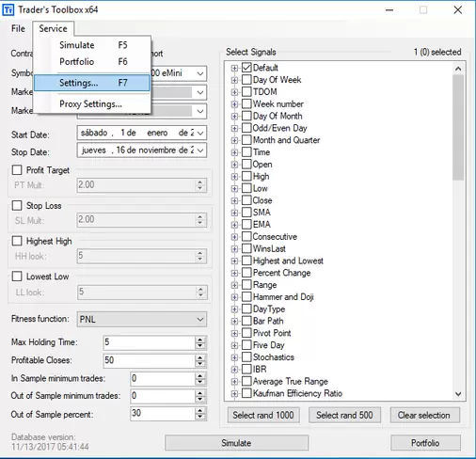
Task: Uncheck the Default signal checkbox
Action: 246,68
